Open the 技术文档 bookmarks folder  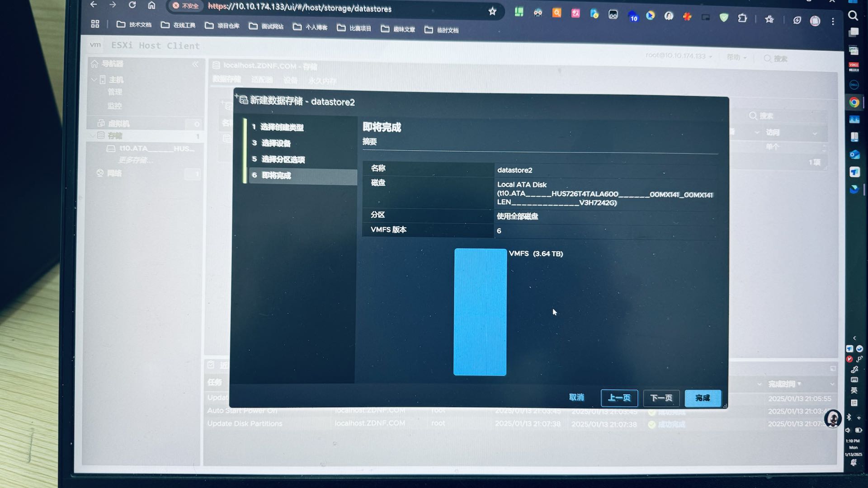pos(134,25)
